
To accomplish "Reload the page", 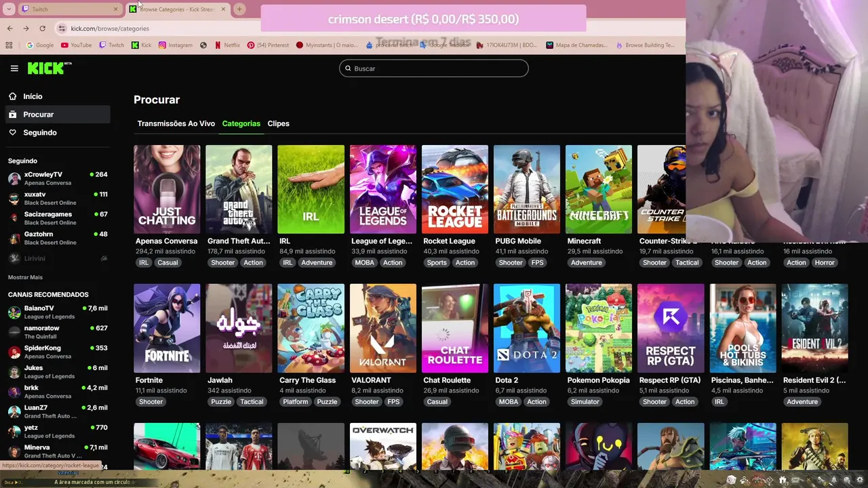I will click(x=42, y=28).
